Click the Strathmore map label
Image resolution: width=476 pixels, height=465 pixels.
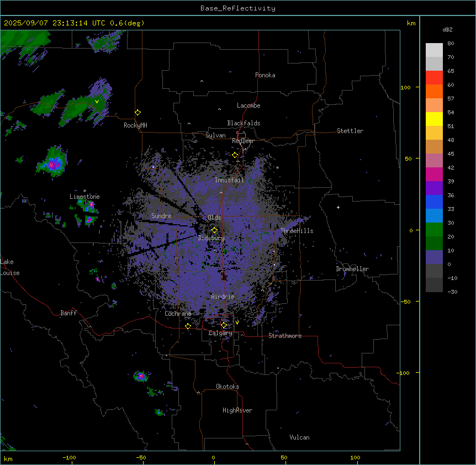(x=285, y=336)
